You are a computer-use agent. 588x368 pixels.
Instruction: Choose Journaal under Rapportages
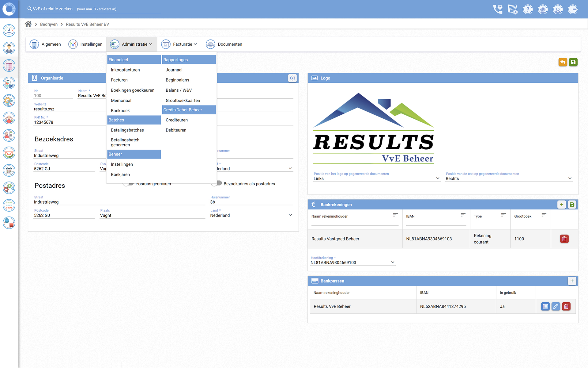[x=174, y=70]
